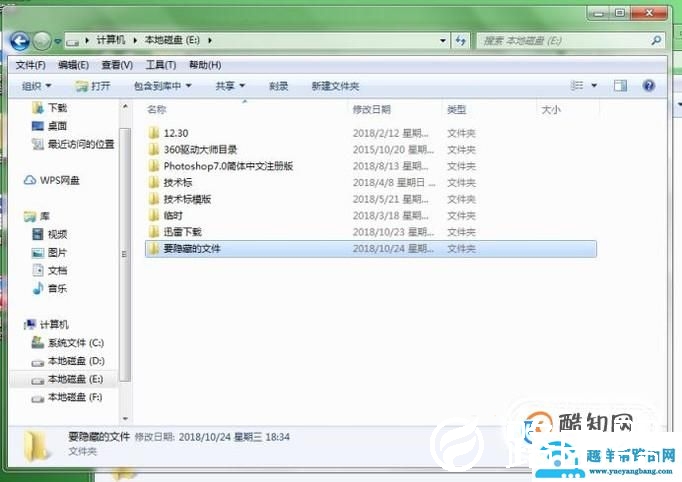The height and width of the screenshot is (482, 682).
Task: Open the 编辑(E) menu
Action: tap(73, 65)
